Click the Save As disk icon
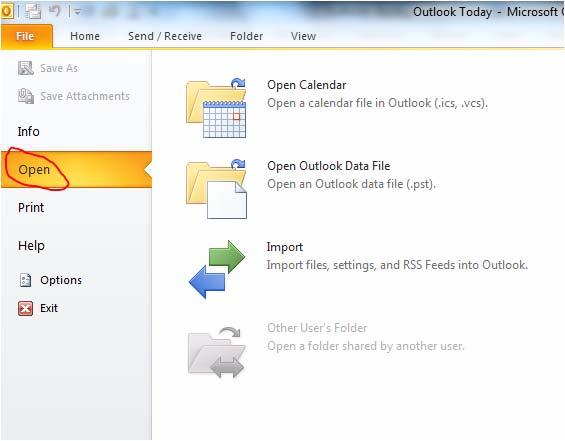This screenshot has height=441, width=565. click(x=26, y=68)
